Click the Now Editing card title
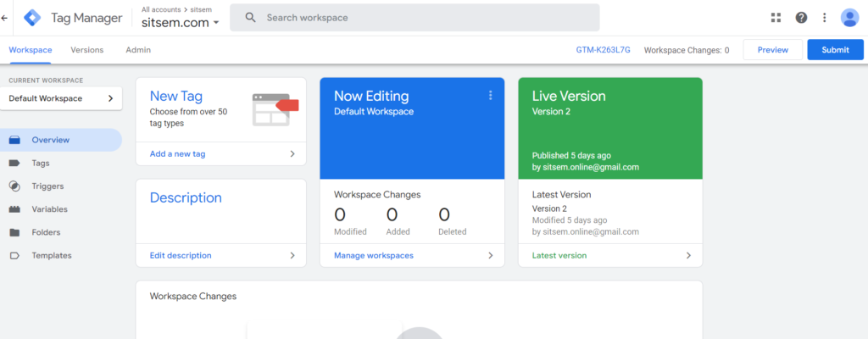 click(x=371, y=96)
